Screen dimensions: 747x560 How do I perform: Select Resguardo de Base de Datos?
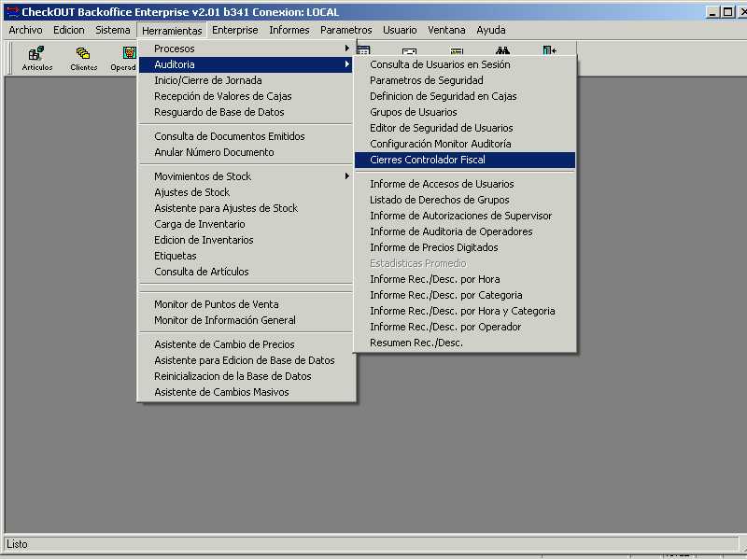[246, 112]
